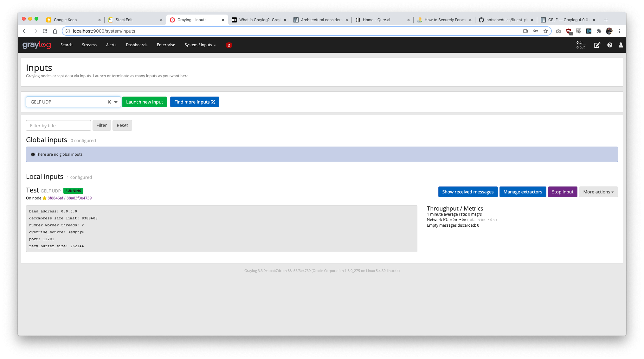The width and height of the screenshot is (644, 359).
Task: Click the Launch new input button
Action: point(144,102)
